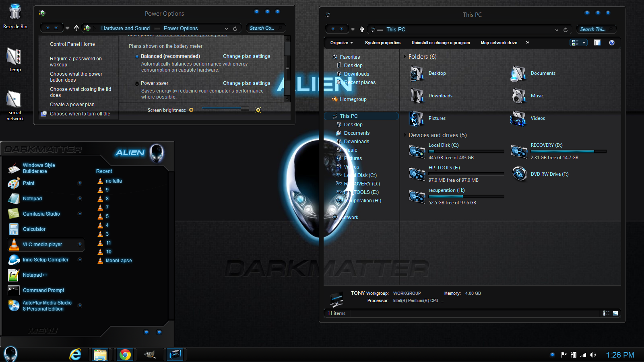Screen dimensions: 644x362
Task: Click System properties in This PC toolbar
Action: (383, 43)
